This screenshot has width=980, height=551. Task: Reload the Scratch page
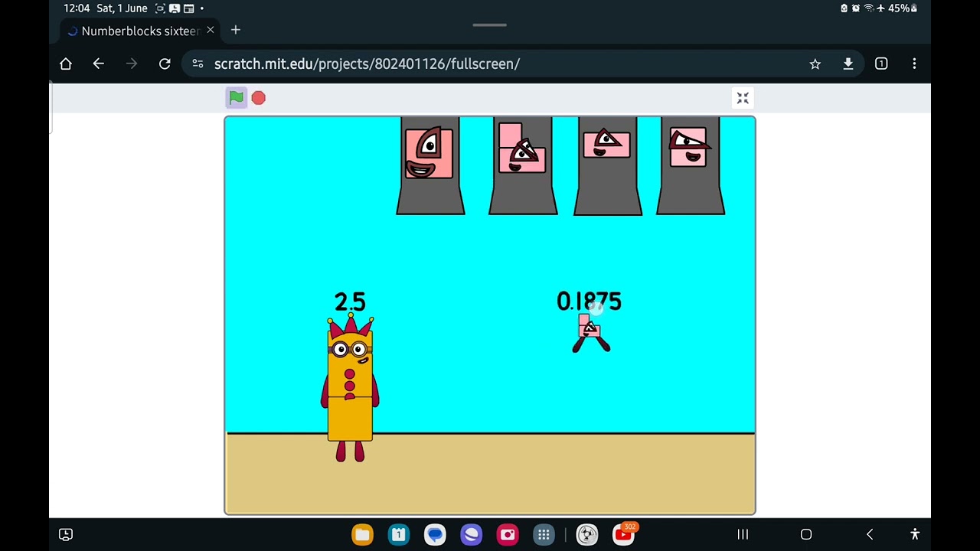[x=165, y=64]
